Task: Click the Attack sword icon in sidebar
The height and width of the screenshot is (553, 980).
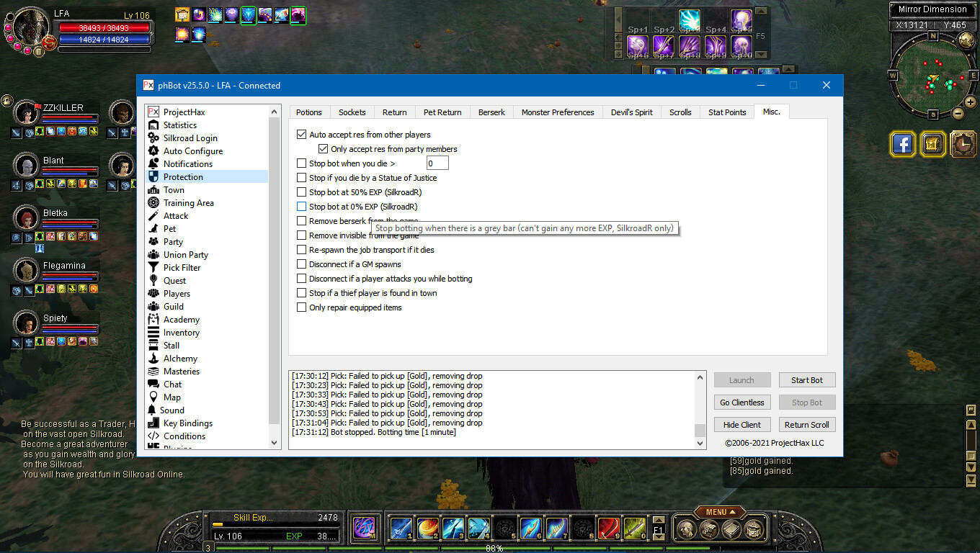Action: [x=153, y=216]
